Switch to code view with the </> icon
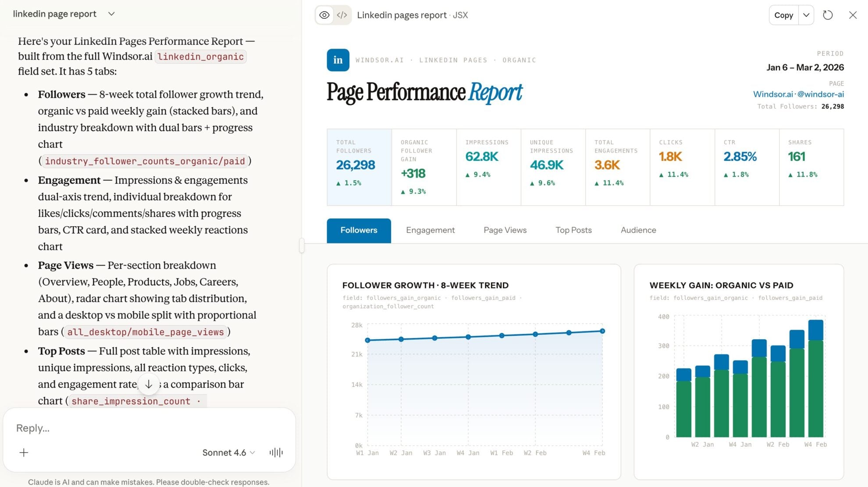The width and height of the screenshot is (868, 487). click(343, 14)
